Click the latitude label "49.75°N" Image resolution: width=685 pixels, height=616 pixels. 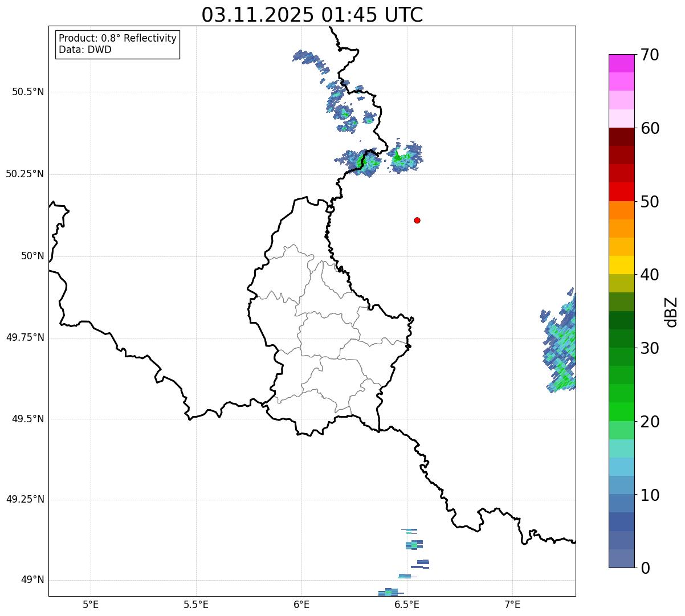(25, 337)
